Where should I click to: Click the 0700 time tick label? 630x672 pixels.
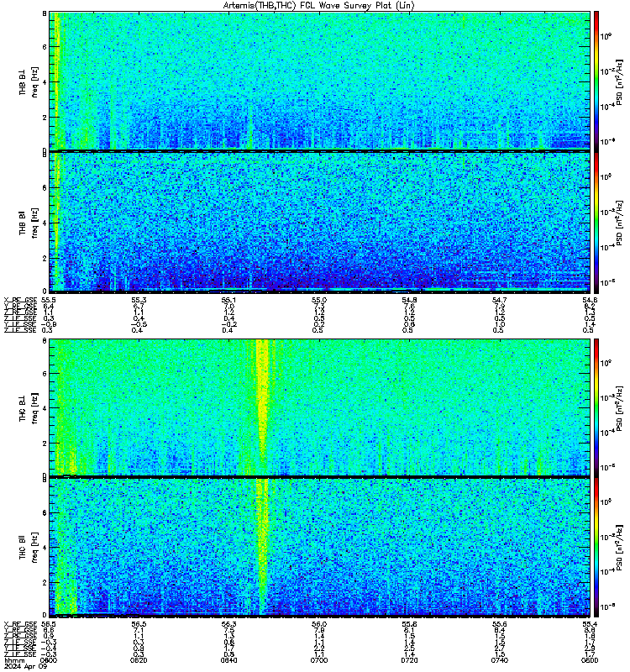coord(319,660)
